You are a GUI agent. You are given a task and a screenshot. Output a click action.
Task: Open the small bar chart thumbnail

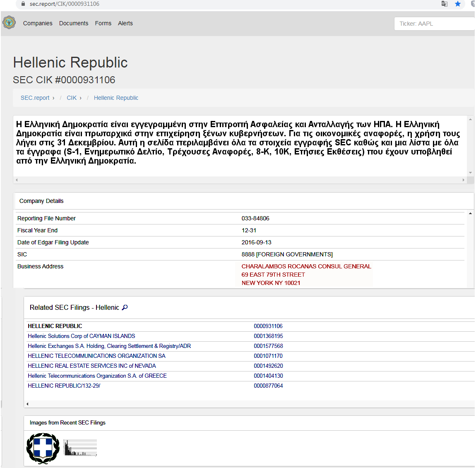point(80,448)
